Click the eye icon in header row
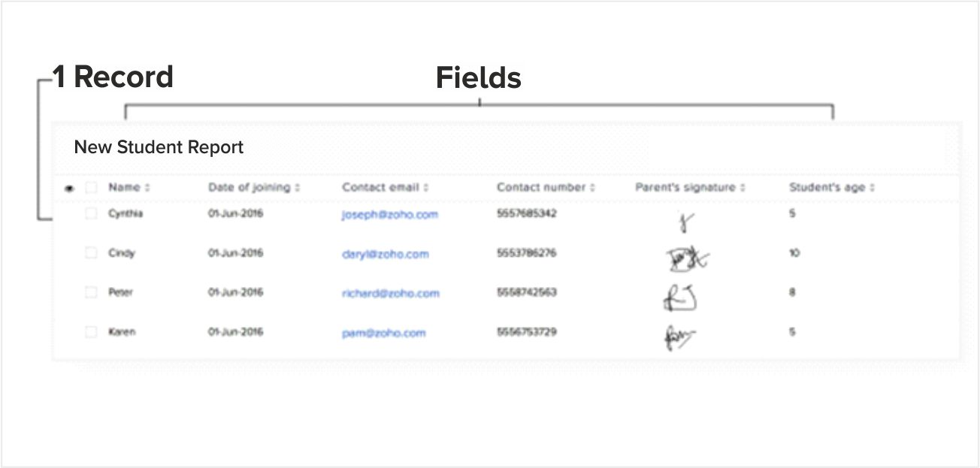This screenshot has width=980, height=468. [x=69, y=189]
